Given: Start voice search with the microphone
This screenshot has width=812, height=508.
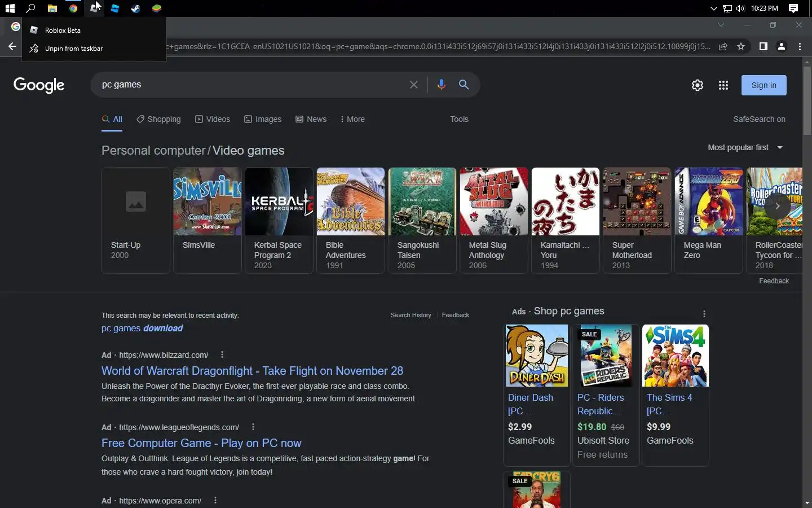Looking at the screenshot, I should coord(441,85).
